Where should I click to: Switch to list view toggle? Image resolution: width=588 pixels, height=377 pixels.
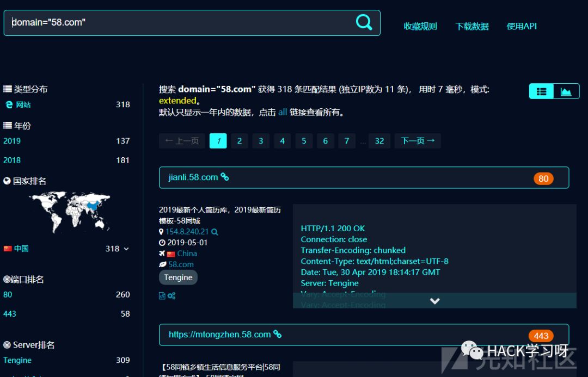pos(541,91)
